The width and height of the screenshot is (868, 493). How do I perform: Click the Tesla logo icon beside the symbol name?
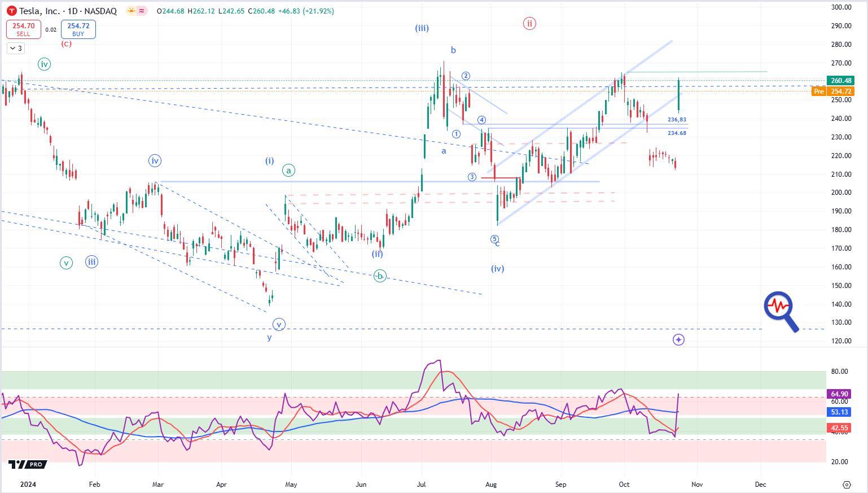click(x=11, y=11)
